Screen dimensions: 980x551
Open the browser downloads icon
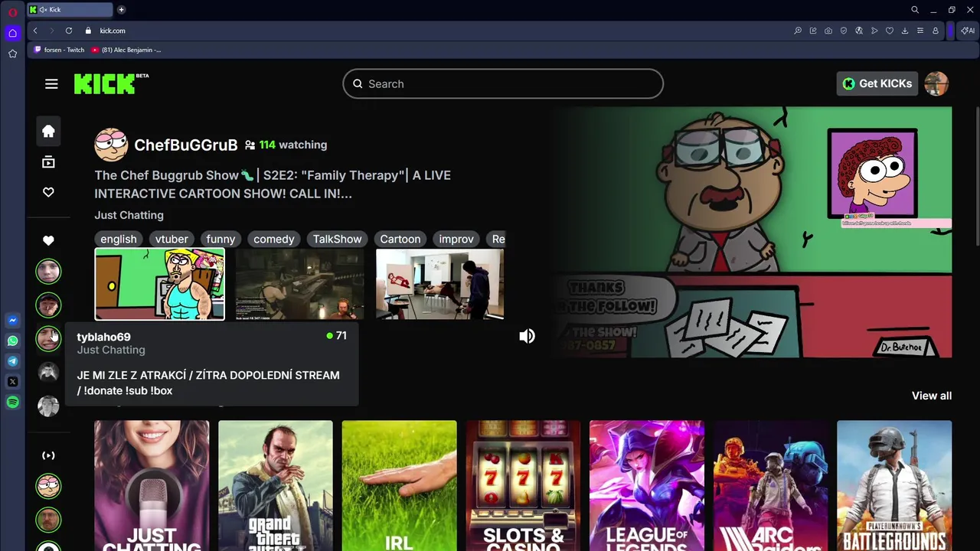(x=905, y=31)
